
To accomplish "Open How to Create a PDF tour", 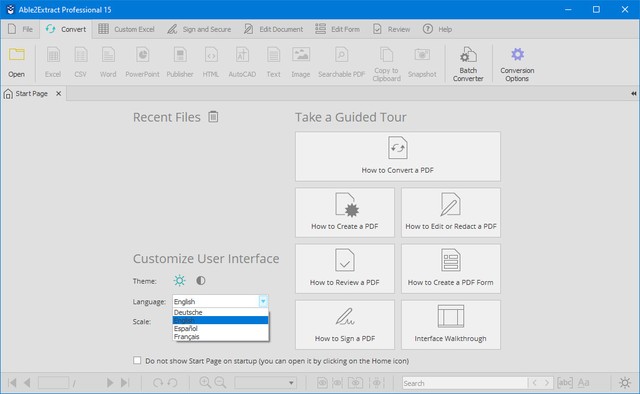I will pyautogui.click(x=345, y=212).
